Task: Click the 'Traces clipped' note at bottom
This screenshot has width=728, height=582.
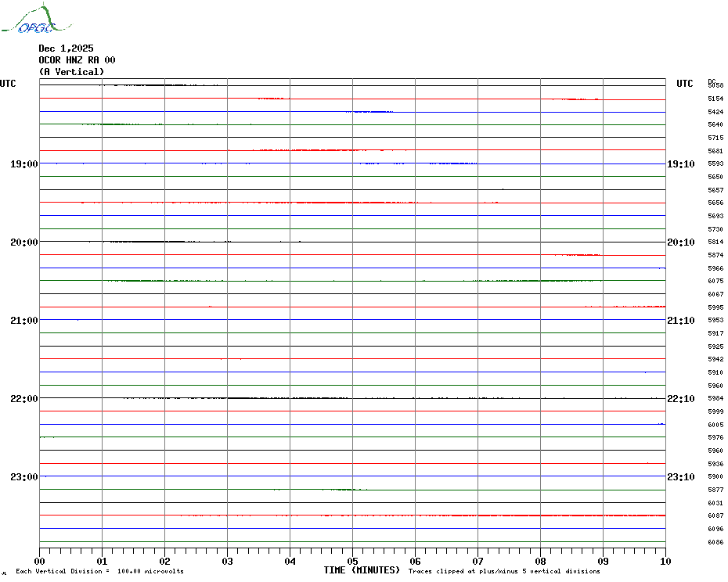Action: (504, 572)
